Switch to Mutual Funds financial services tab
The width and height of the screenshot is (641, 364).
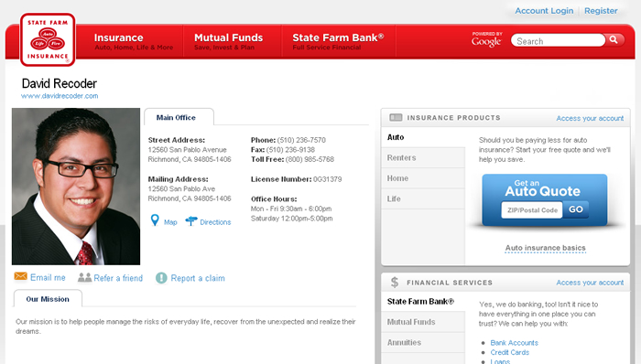423,322
